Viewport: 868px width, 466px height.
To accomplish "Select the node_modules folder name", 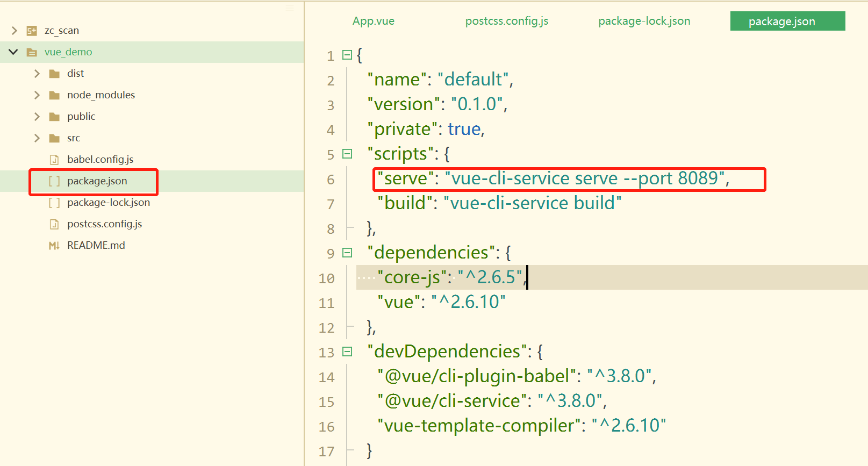I will [101, 95].
